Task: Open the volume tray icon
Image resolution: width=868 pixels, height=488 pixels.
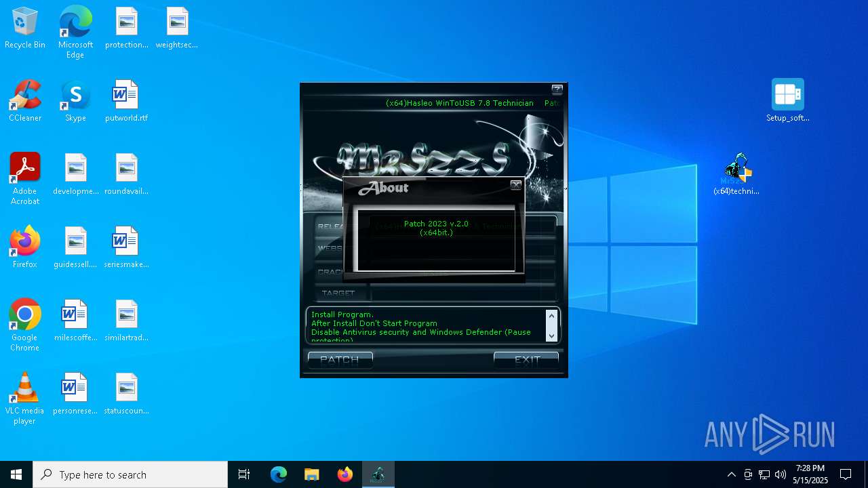Action: pos(781,474)
